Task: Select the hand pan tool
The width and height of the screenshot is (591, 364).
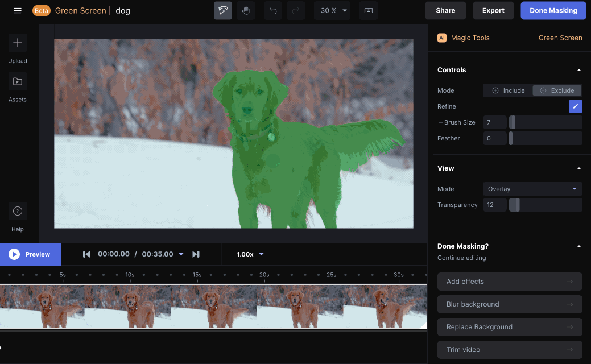Action: pyautogui.click(x=246, y=11)
